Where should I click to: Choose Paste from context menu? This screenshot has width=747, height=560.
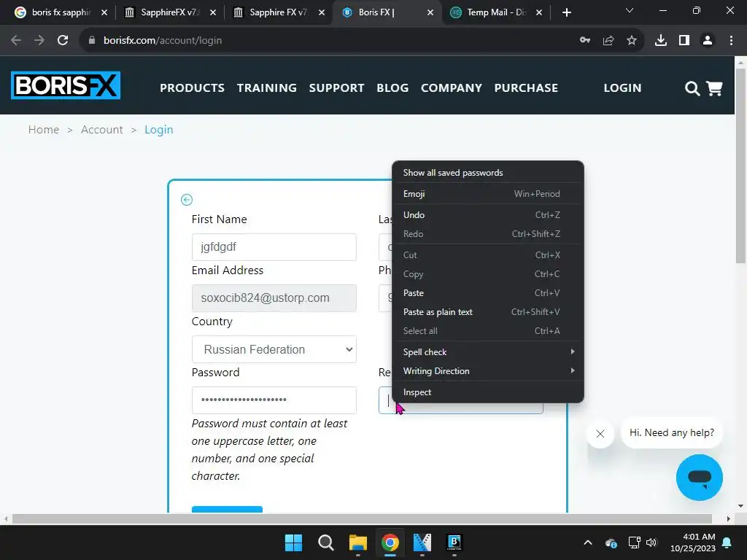[x=488, y=293]
